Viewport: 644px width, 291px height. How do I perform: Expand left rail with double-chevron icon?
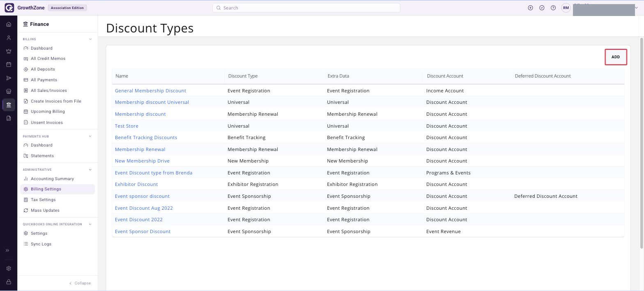pyautogui.click(x=7, y=250)
